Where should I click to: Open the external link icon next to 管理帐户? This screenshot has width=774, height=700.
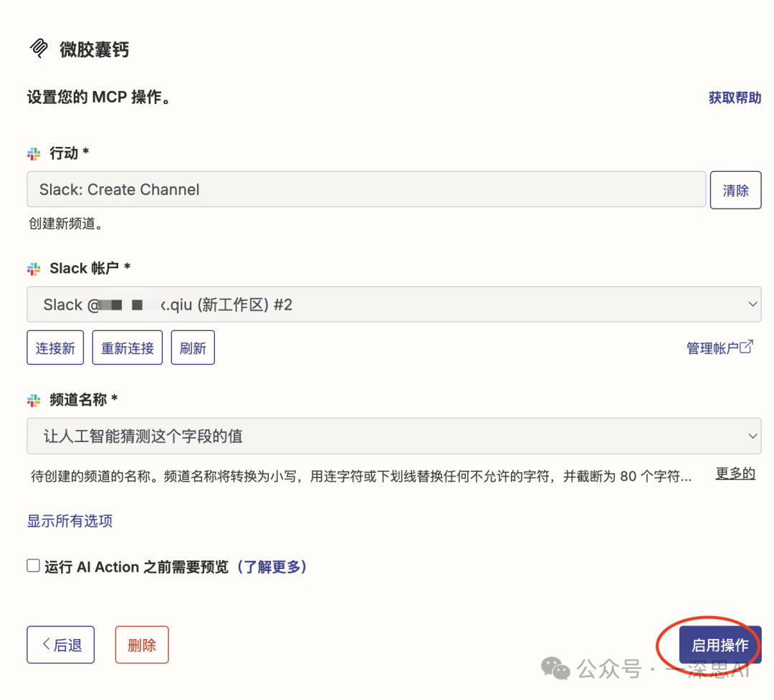(x=746, y=347)
